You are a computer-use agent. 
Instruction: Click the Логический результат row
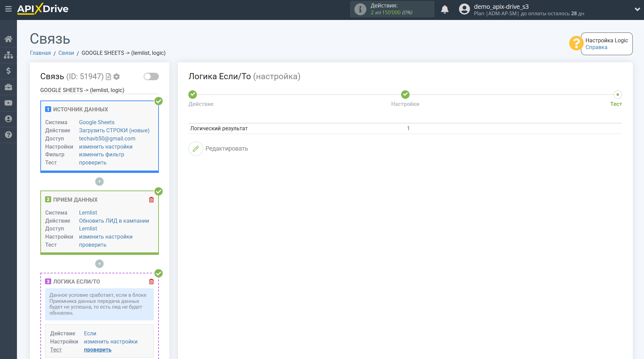pyautogui.click(x=405, y=128)
